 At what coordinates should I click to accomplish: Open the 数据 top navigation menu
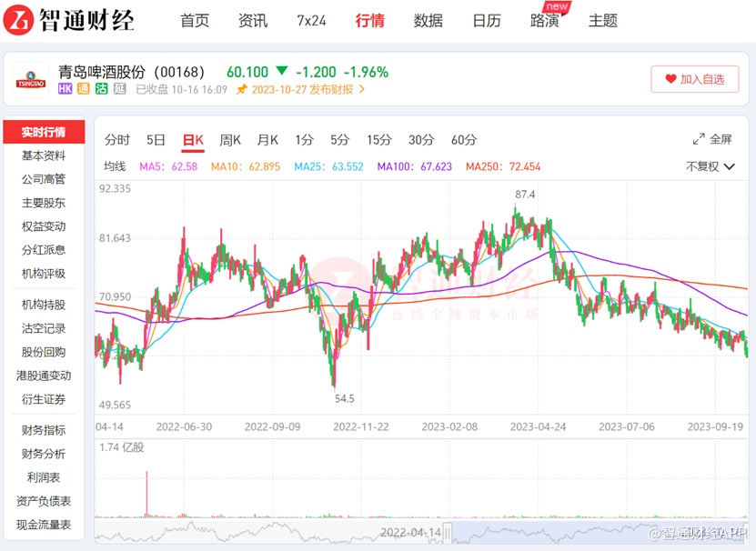pyautogui.click(x=428, y=21)
